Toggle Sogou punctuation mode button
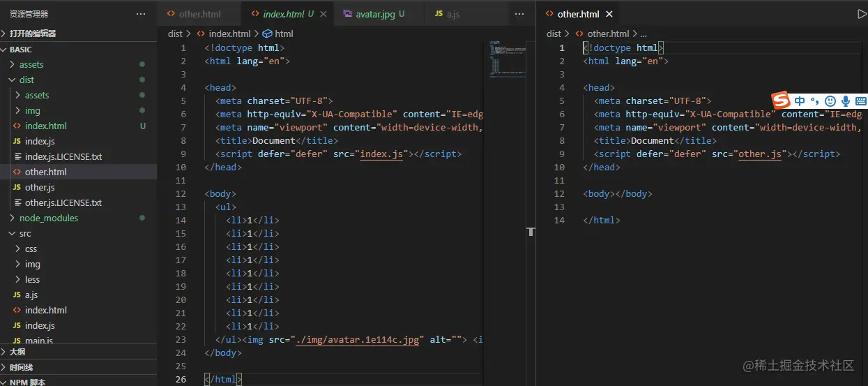 [814, 101]
